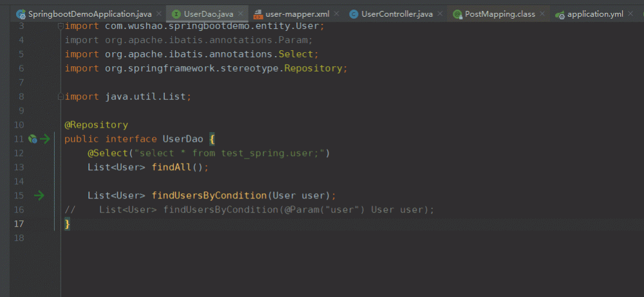Click line number 17 in the gutter
The image size is (644, 297).
19,224
